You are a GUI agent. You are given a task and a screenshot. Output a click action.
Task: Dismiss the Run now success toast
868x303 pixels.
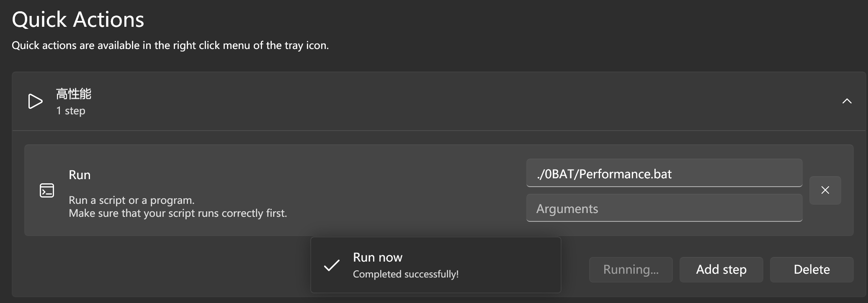(435, 264)
